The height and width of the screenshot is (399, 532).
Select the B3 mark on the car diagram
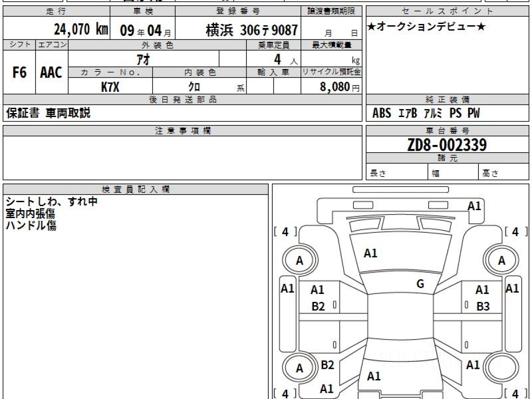coord(483,306)
